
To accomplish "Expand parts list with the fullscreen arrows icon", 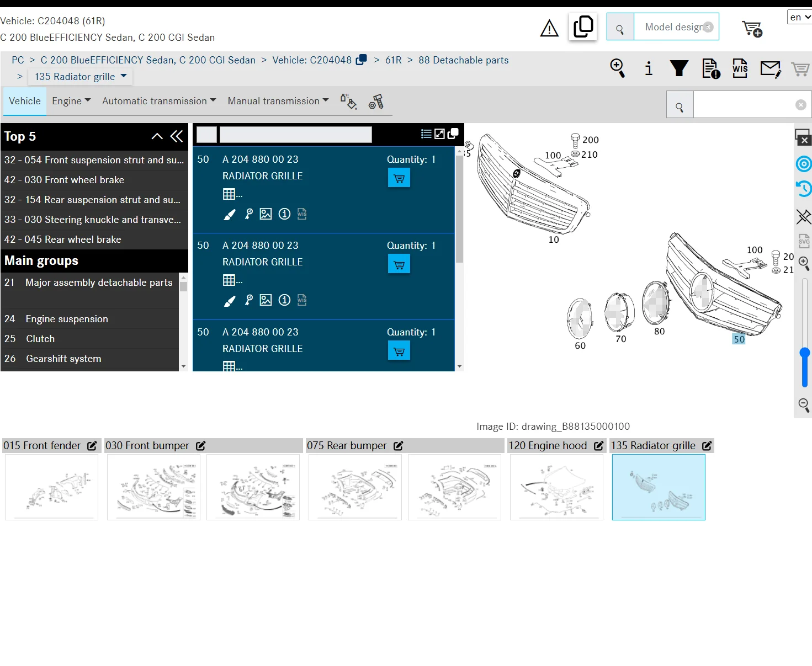I will pyautogui.click(x=439, y=134).
